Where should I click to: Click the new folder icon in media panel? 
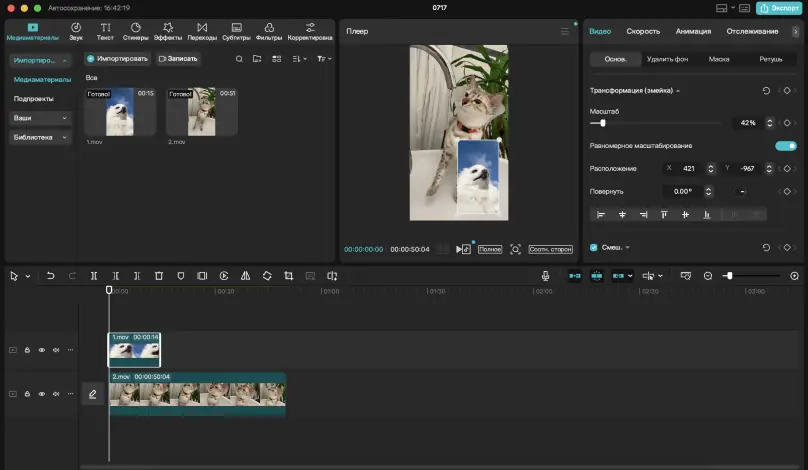click(x=257, y=59)
